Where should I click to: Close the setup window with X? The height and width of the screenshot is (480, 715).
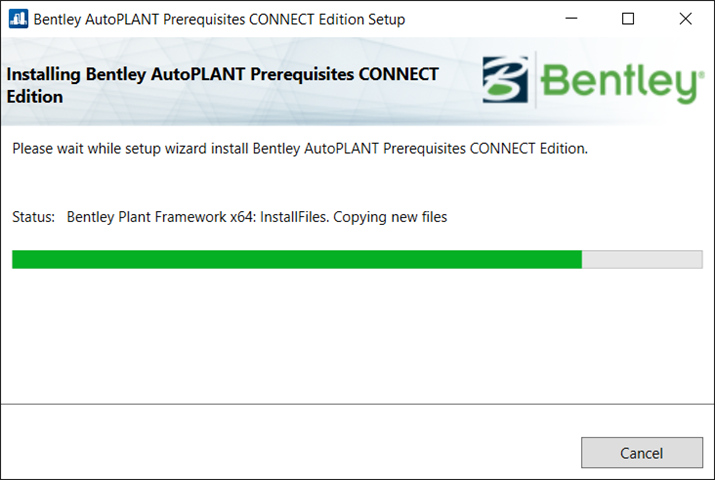coord(685,19)
